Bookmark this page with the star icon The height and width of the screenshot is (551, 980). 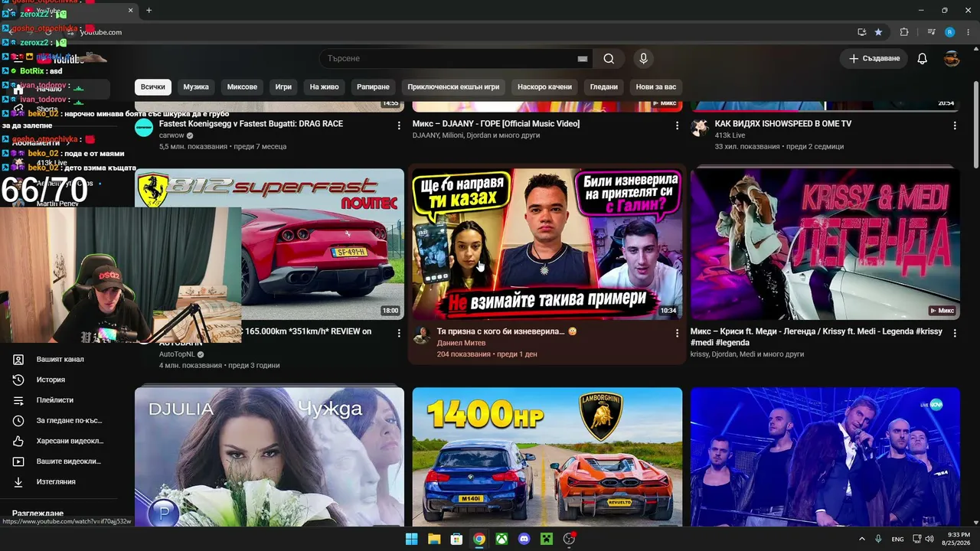coord(878,32)
